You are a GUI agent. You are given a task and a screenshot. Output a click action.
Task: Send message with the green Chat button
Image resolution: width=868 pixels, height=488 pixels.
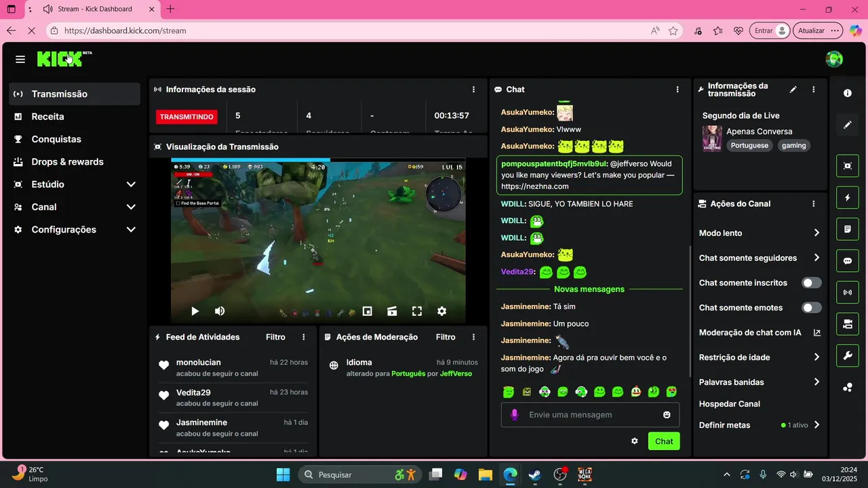tap(664, 441)
